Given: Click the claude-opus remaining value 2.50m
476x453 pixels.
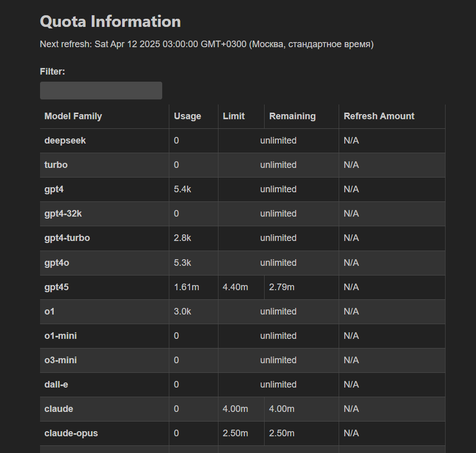Looking at the screenshot, I should (x=282, y=433).
